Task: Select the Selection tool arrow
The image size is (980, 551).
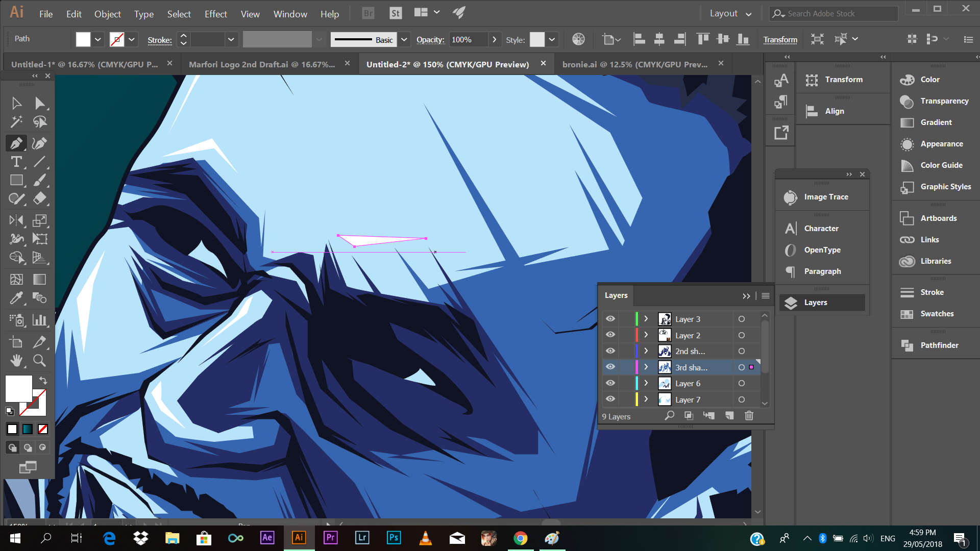Action: coord(16,103)
